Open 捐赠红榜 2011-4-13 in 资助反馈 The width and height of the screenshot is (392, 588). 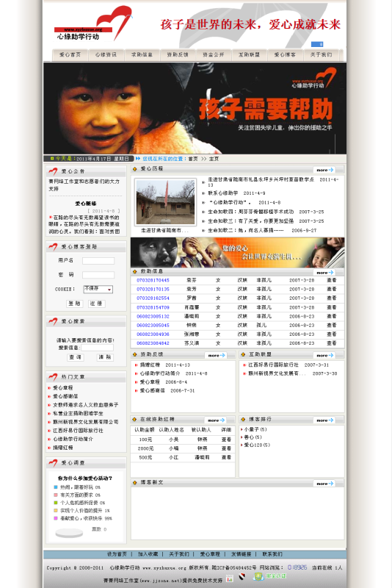pyautogui.click(x=164, y=365)
